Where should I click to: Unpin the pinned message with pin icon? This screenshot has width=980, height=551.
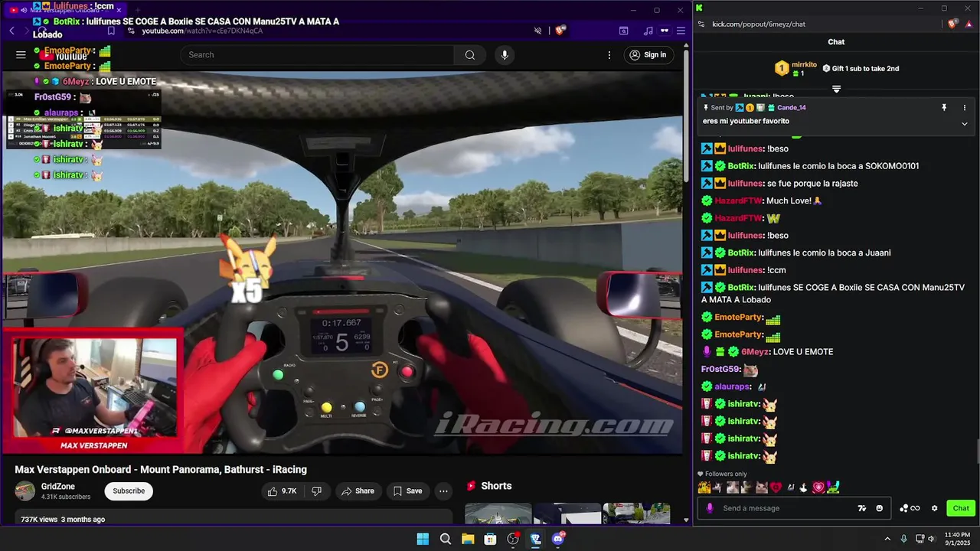944,108
